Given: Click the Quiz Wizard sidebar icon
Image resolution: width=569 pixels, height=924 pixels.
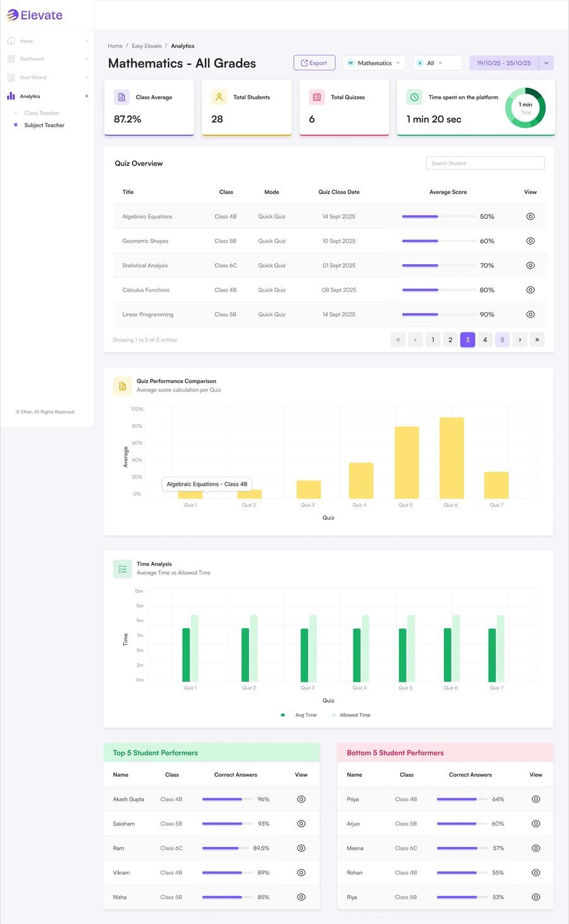Looking at the screenshot, I should click(x=11, y=77).
